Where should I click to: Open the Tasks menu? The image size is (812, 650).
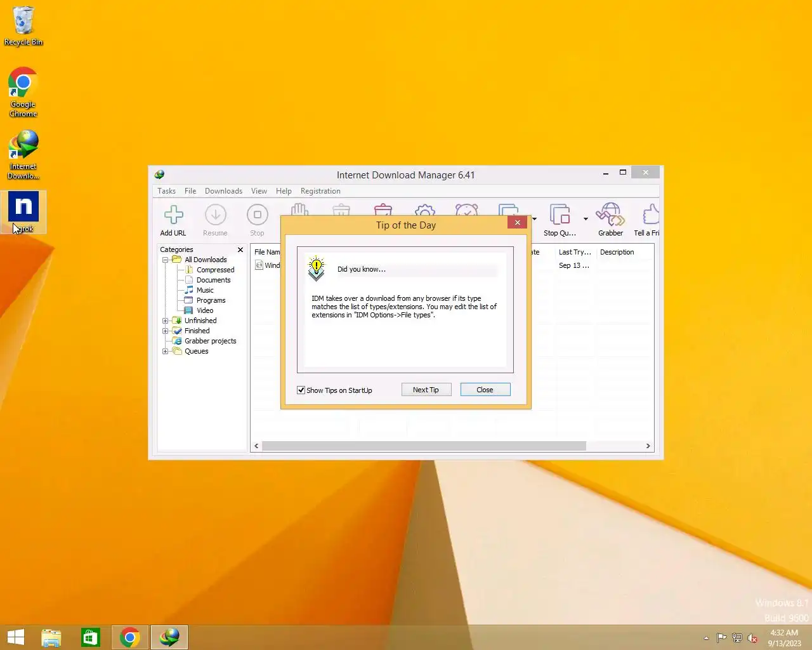point(167,191)
